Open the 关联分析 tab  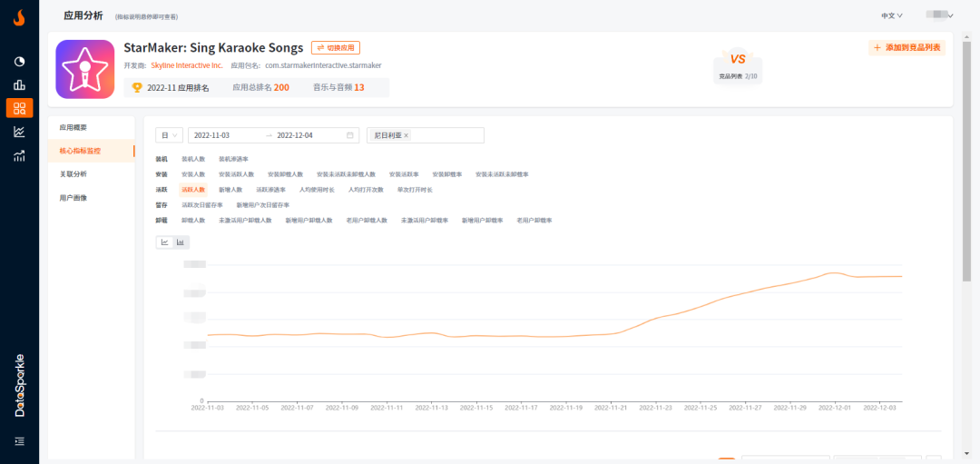coord(73,174)
